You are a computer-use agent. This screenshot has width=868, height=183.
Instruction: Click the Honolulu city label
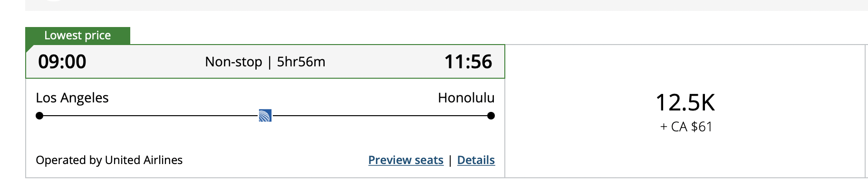pyautogui.click(x=466, y=98)
